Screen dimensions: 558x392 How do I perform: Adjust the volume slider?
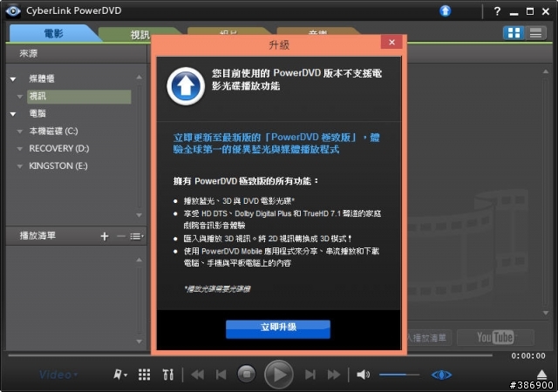click(x=399, y=375)
